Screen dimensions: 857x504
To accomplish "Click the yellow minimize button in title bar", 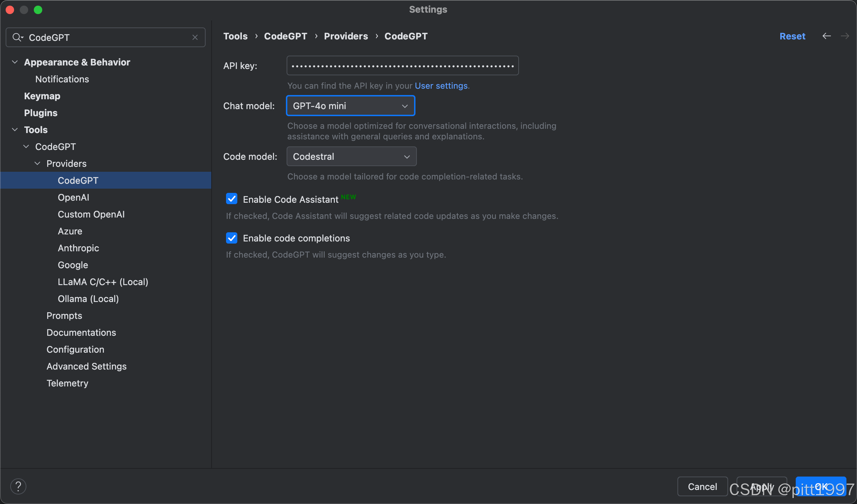I will coord(24,10).
